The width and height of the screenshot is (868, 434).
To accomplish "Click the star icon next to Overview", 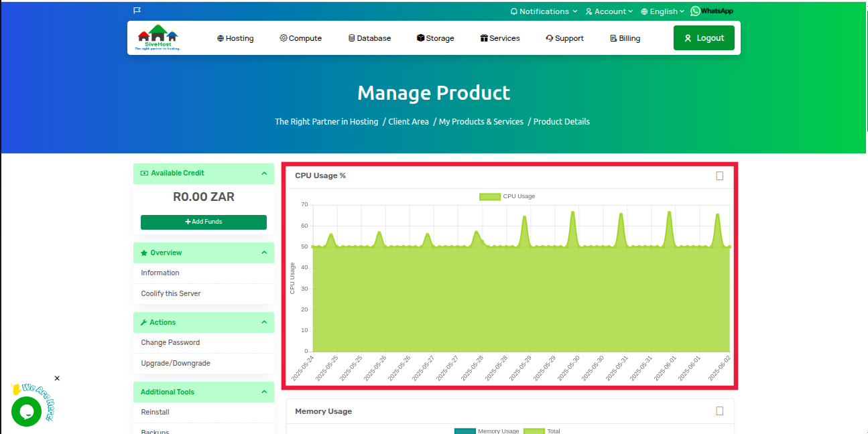I will (144, 253).
